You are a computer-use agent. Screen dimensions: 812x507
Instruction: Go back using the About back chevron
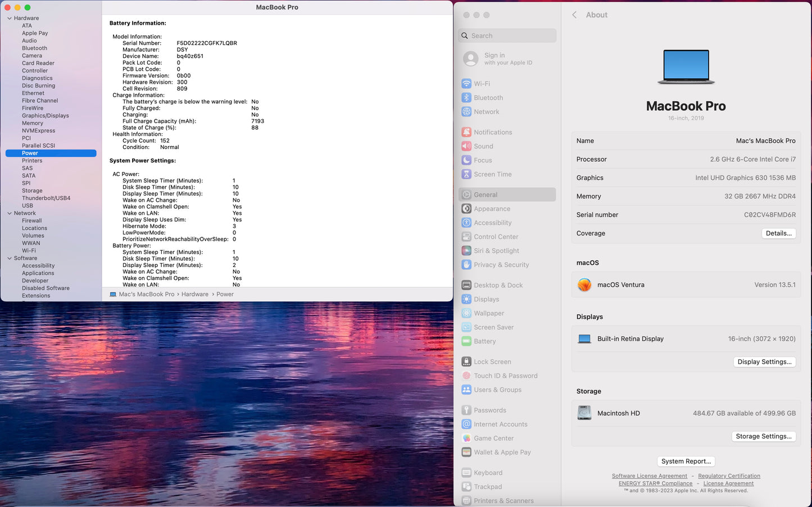click(574, 15)
